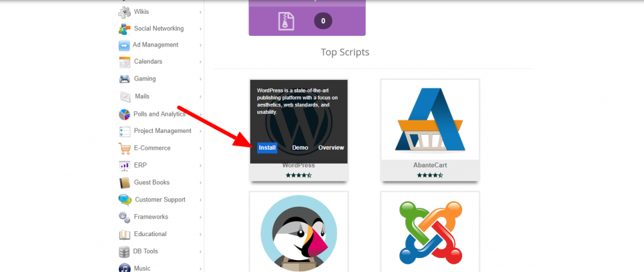
Task: Open the Social Networking menu label
Action: [x=159, y=29]
